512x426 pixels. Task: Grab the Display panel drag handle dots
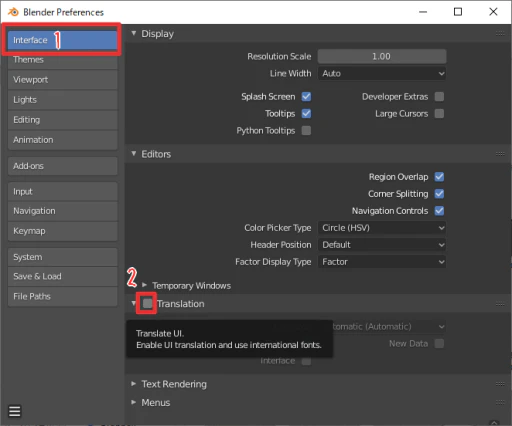click(x=500, y=33)
